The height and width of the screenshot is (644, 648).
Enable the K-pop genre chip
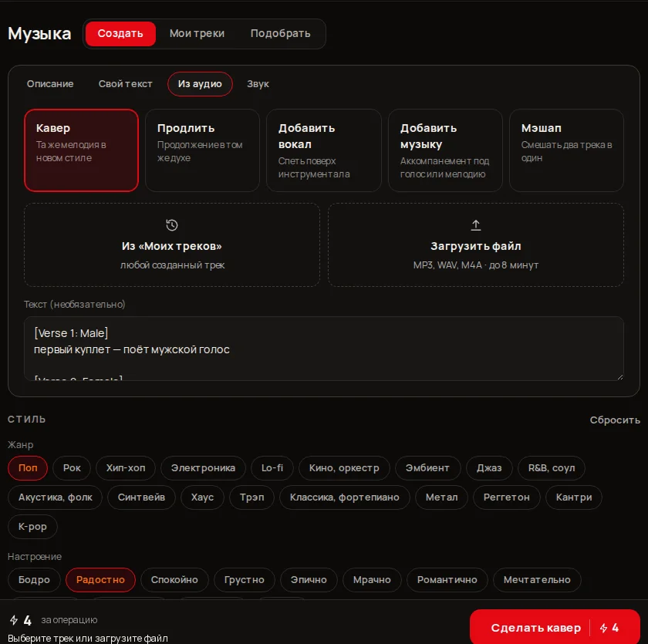(32, 527)
